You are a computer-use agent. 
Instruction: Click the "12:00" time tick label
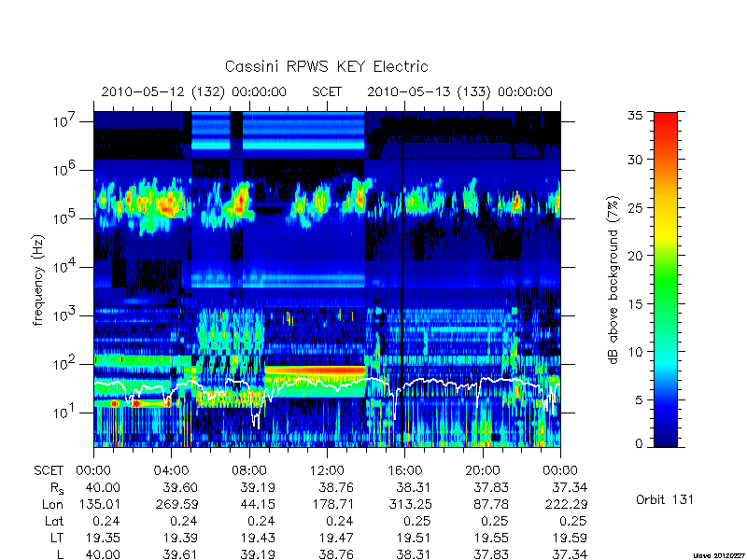pyautogui.click(x=327, y=470)
